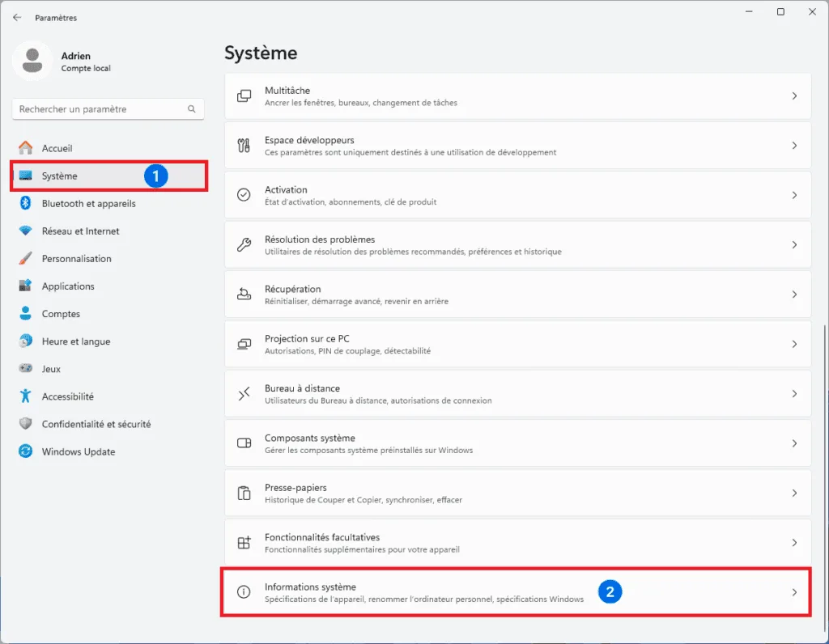The width and height of the screenshot is (829, 644).
Task: Click the Accessibilité figure icon
Action: [25, 396]
